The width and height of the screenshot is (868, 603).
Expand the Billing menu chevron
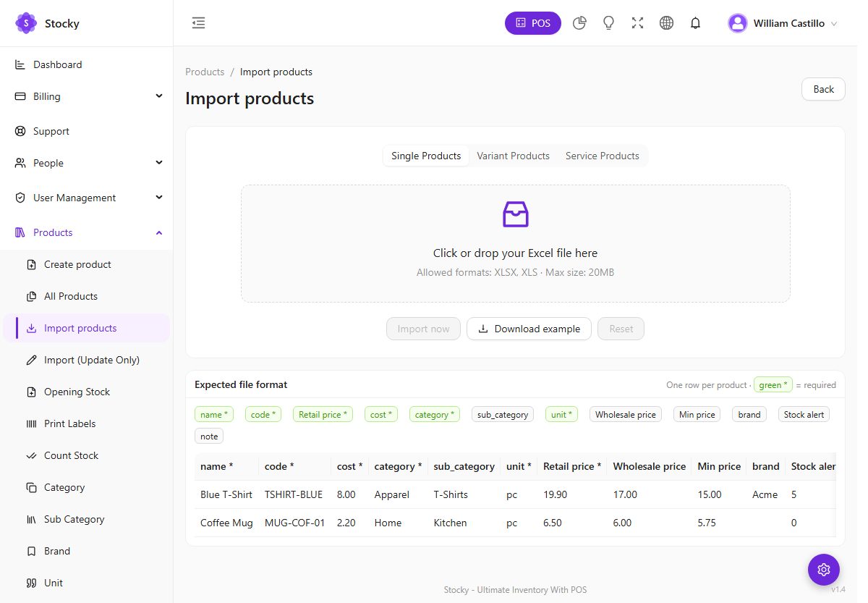[159, 96]
